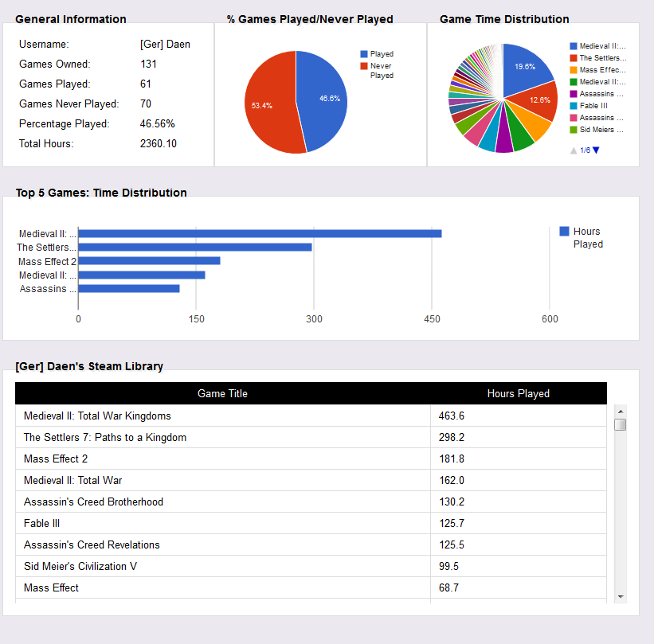Click the 125.7 hours cell
Viewport: 654px width, 644px height.
[519, 523]
